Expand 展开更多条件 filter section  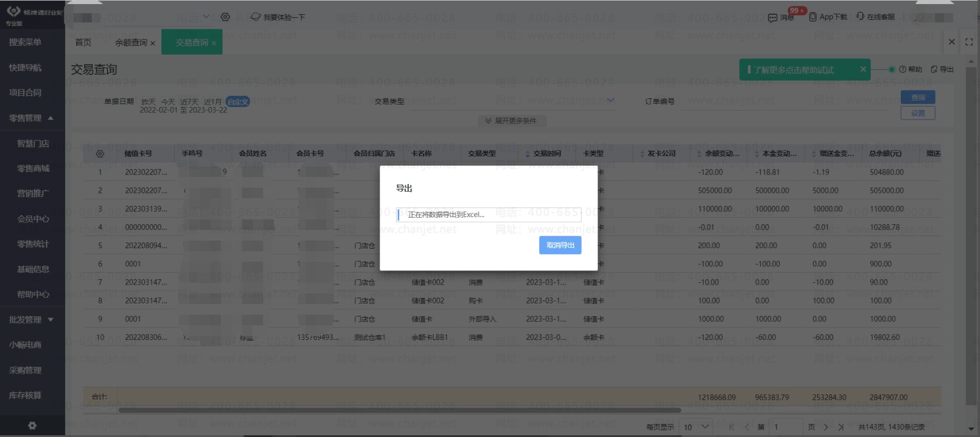(510, 121)
